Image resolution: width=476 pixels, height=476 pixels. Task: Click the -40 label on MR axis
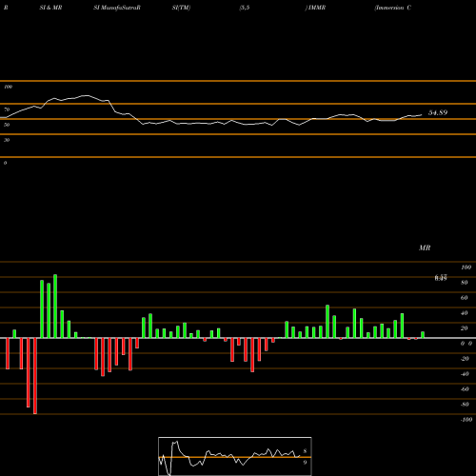pos(465,374)
